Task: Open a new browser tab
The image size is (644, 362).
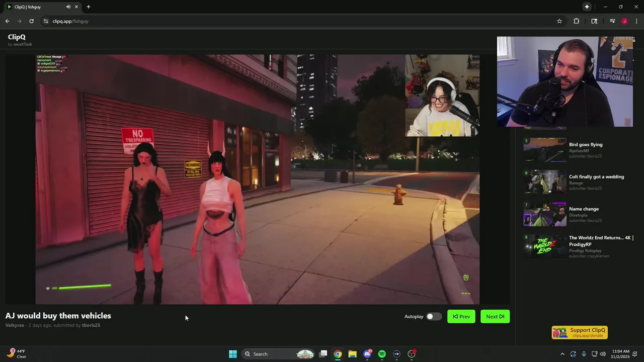Action: point(89,7)
